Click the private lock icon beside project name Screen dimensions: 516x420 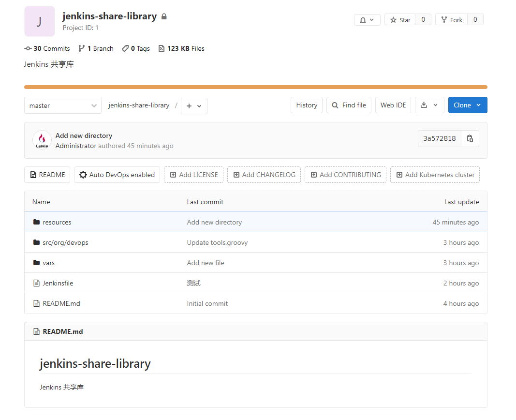tap(164, 16)
